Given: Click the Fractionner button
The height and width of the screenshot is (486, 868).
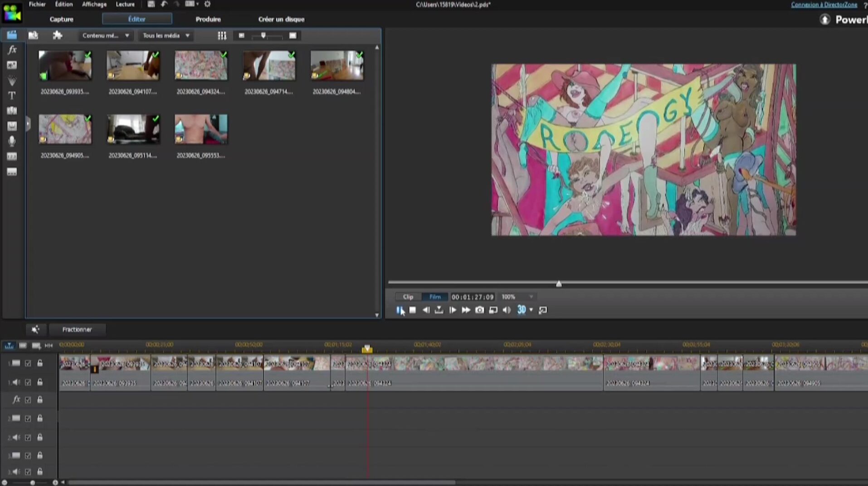Looking at the screenshot, I should (77, 329).
